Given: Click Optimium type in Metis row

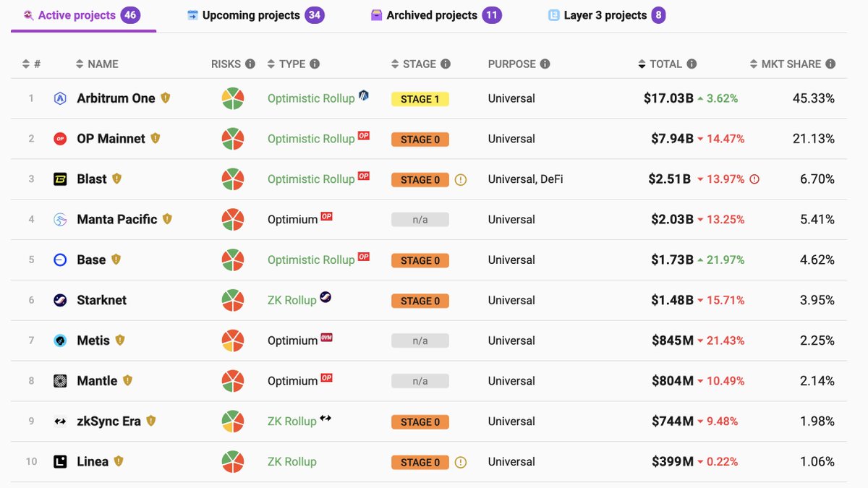Looking at the screenshot, I should (293, 341).
